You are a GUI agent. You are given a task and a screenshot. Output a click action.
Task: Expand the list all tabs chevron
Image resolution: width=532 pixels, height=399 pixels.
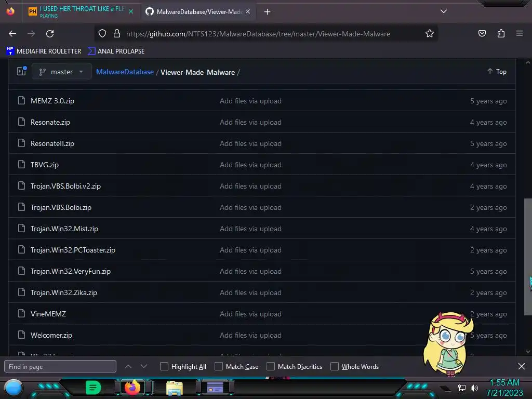(x=444, y=11)
